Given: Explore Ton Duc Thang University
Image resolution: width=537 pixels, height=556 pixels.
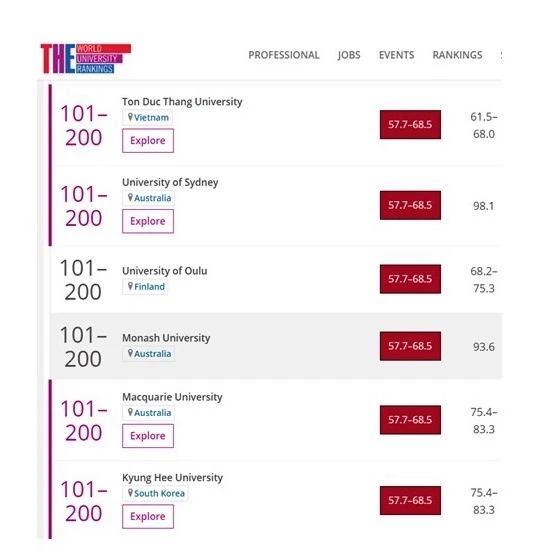Looking at the screenshot, I should pyautogui.click(x=148, y=141).
